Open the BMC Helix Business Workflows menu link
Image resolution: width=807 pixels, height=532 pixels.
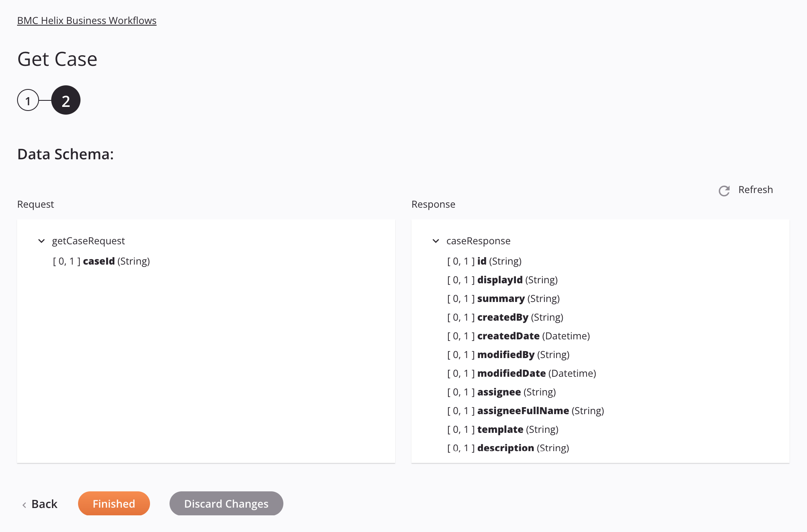(87, 20)
